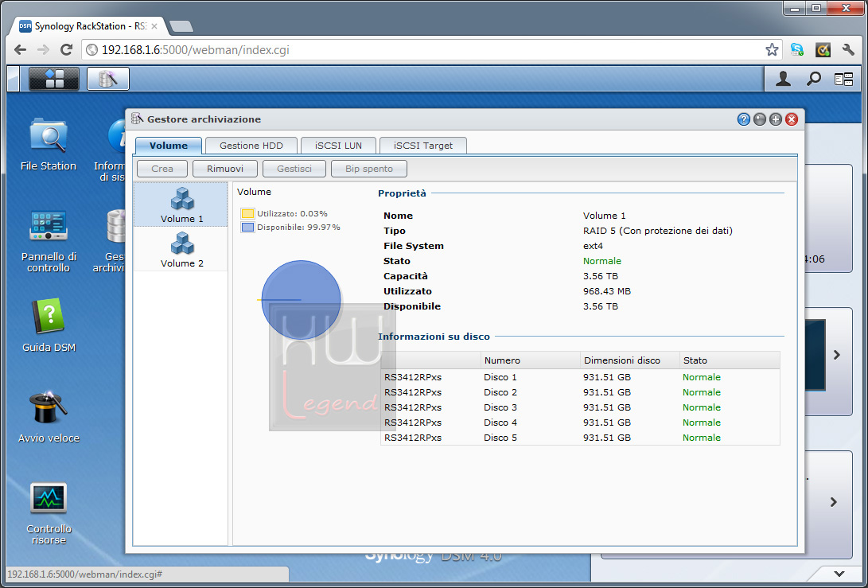Click the Bip spento button
Screen dimensions: 868x588
368,169
